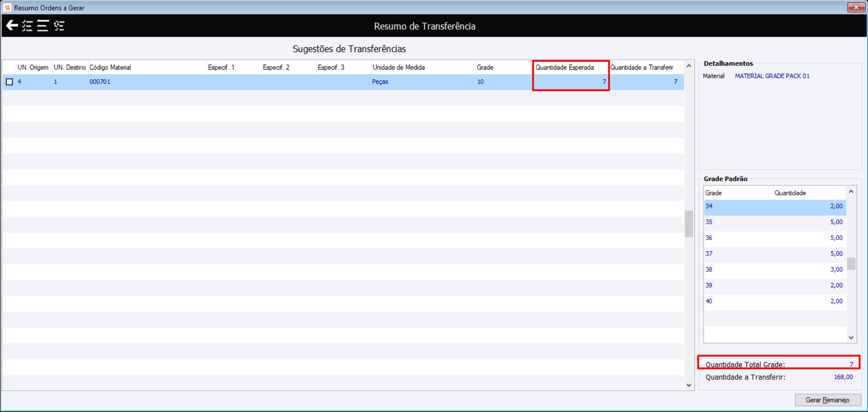Click the 168,00 Quantidade a Transferir total
Image resolution: width=868 pixels, height=412 pixels.
coord(843,377)
